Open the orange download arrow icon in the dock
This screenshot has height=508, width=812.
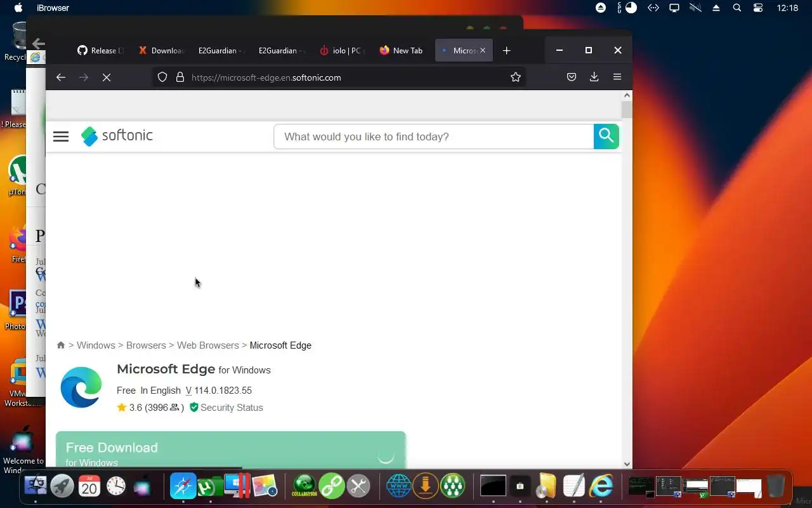point(426,486)
